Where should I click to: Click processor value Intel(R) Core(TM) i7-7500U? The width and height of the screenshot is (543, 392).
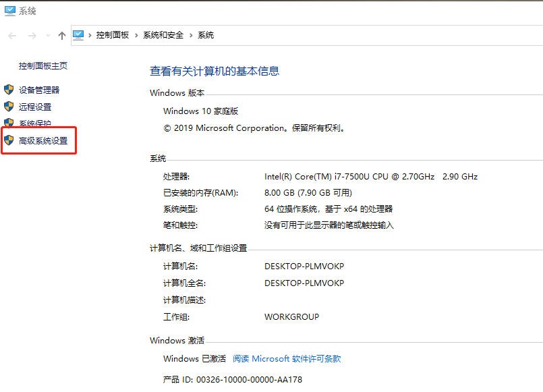(x=371, y=177)
